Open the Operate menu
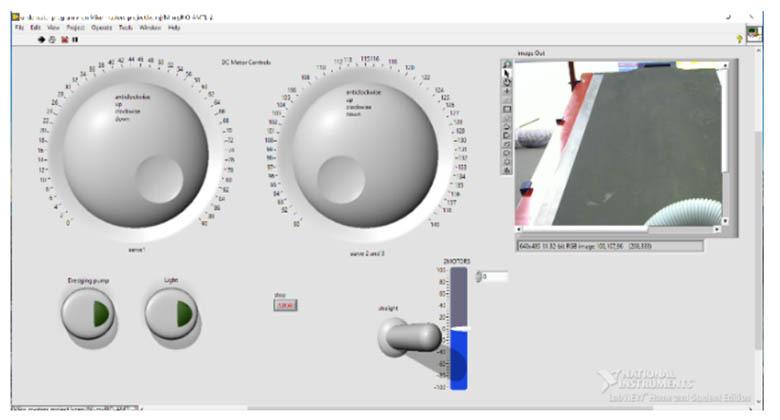 pyautogui.click(x=101, y=27)
